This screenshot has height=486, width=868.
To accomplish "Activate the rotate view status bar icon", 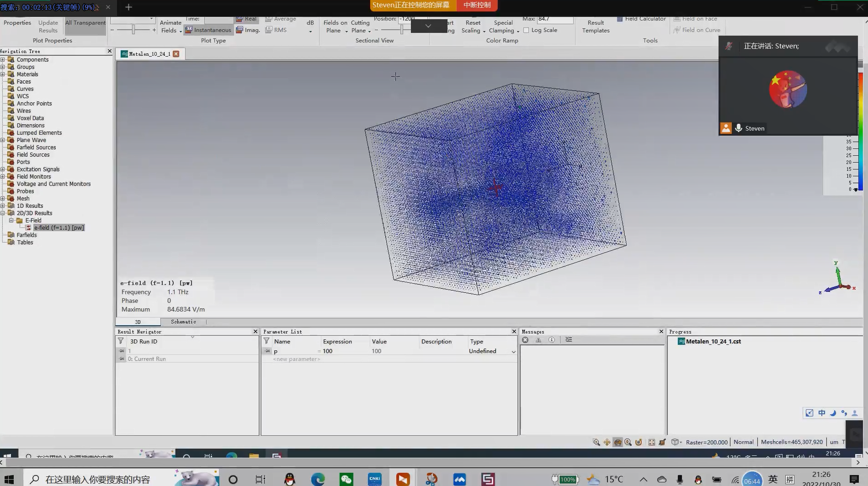I will [618, 442].
